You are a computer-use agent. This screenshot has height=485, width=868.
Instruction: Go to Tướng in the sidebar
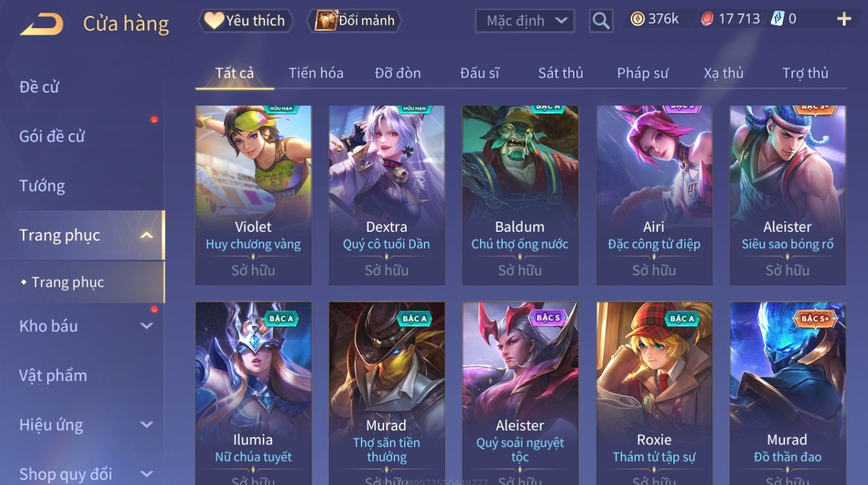pos(42,186)
